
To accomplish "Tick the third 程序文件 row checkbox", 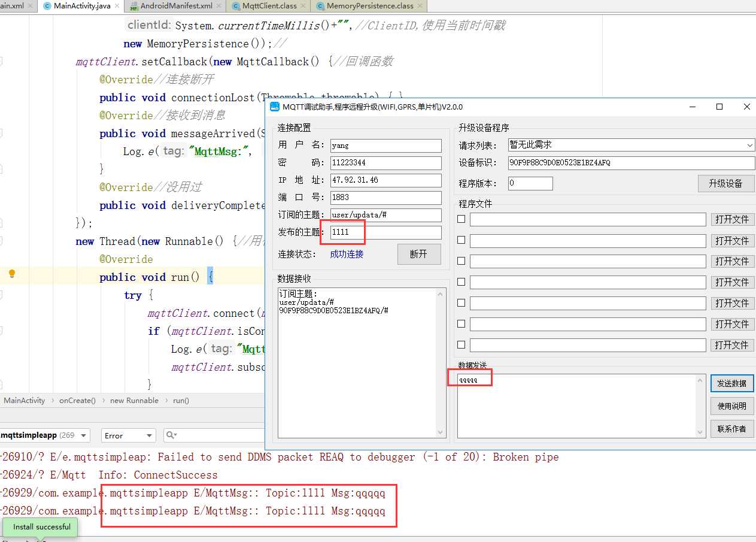I will coord(461,261).
